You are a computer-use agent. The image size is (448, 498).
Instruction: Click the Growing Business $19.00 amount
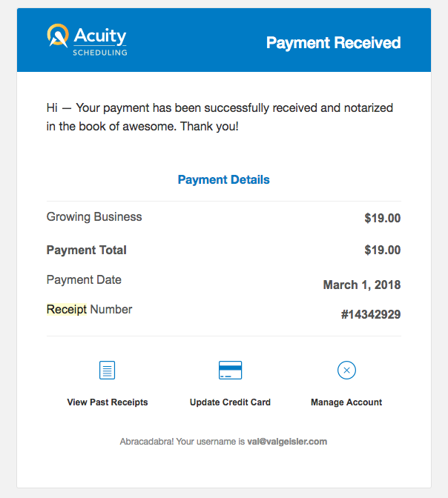[383, 218]
